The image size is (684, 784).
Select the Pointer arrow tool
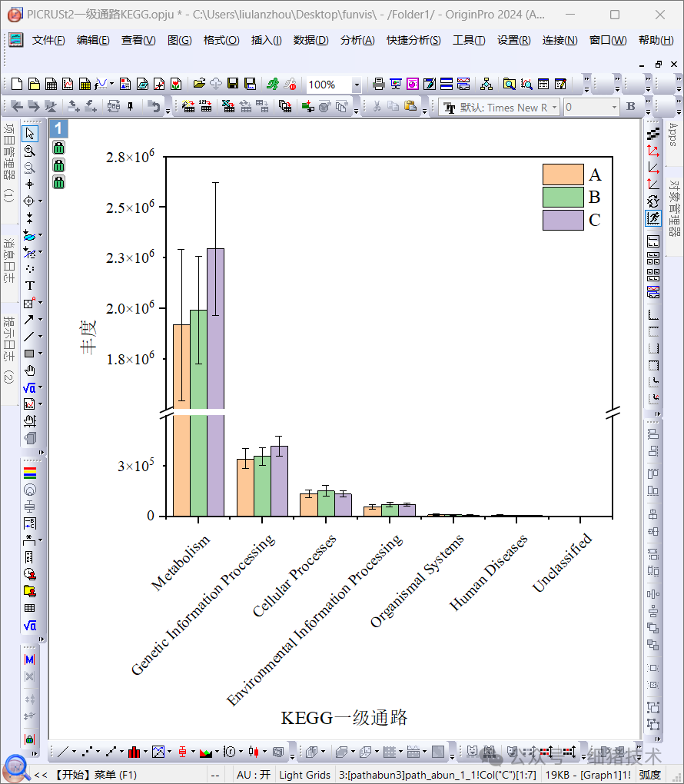coord(30,134)
